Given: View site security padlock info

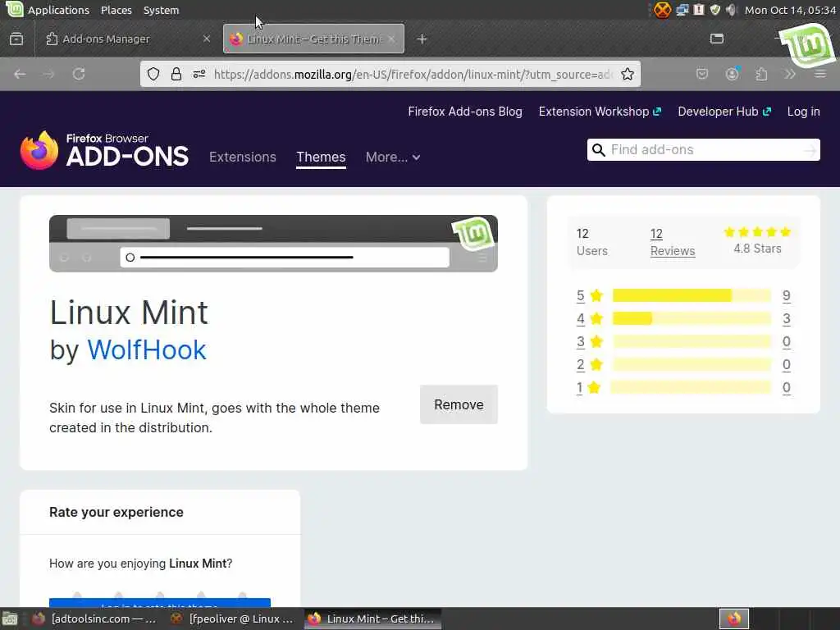Looking at the screenshot, I should pyautogui.click(x=176, y=74).
